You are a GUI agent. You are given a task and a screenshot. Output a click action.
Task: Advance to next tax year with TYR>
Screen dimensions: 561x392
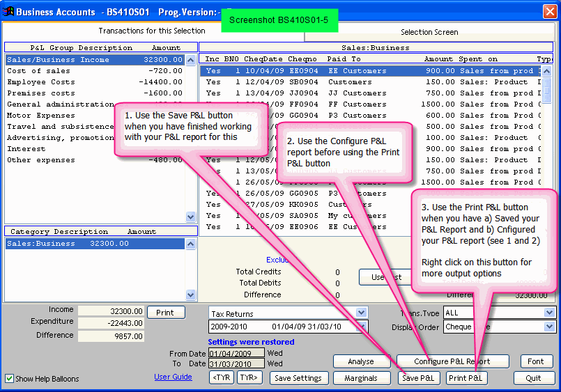pyautogui.click(x=249, y=378)
